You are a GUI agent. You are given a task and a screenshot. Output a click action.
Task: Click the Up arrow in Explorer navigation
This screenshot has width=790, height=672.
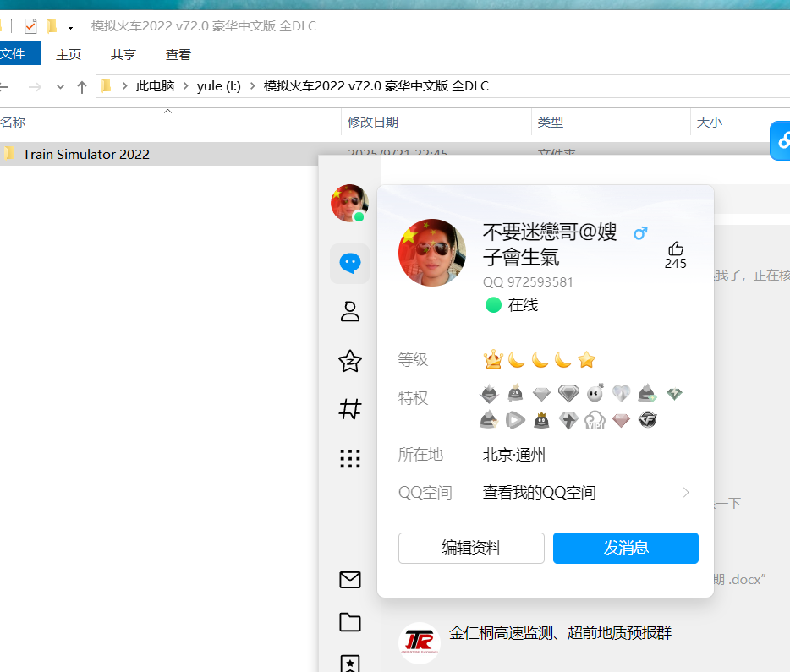[82, 86]
